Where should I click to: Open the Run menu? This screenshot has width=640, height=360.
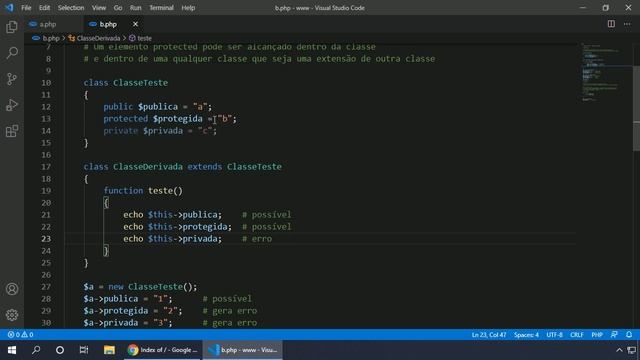pyautogui.click(x=136, y=8)
